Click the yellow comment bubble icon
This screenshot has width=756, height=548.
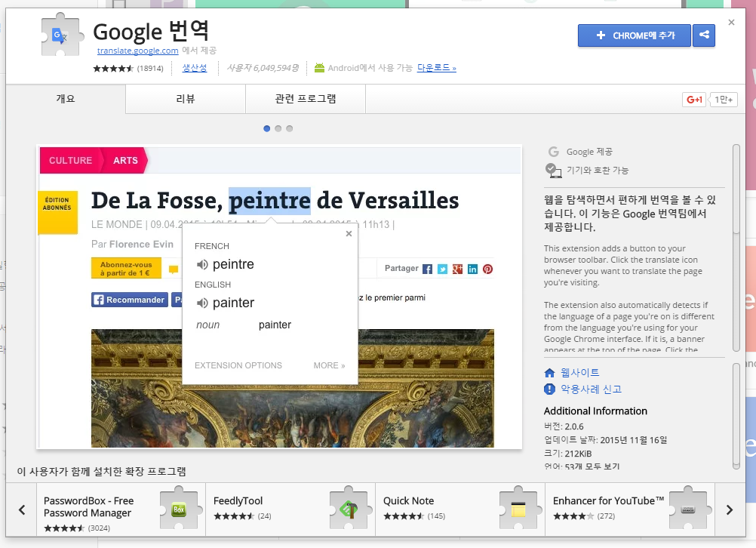[x=174, y=269]
